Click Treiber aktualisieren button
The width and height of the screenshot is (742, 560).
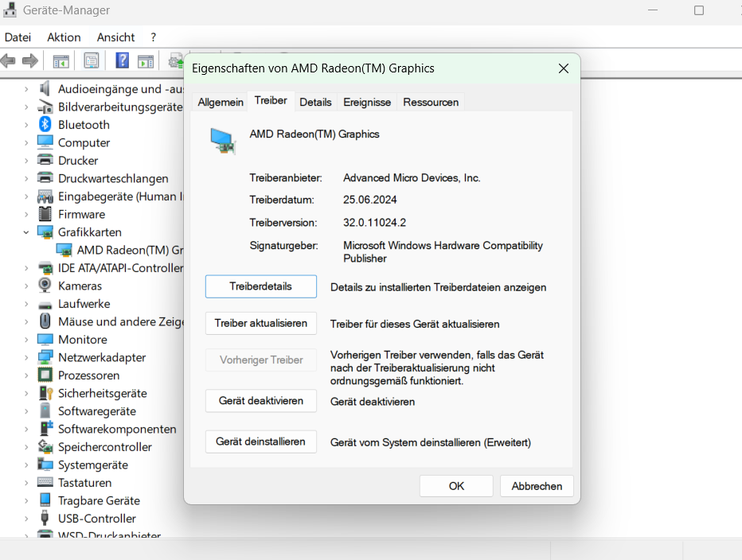[x=261, y=324]
